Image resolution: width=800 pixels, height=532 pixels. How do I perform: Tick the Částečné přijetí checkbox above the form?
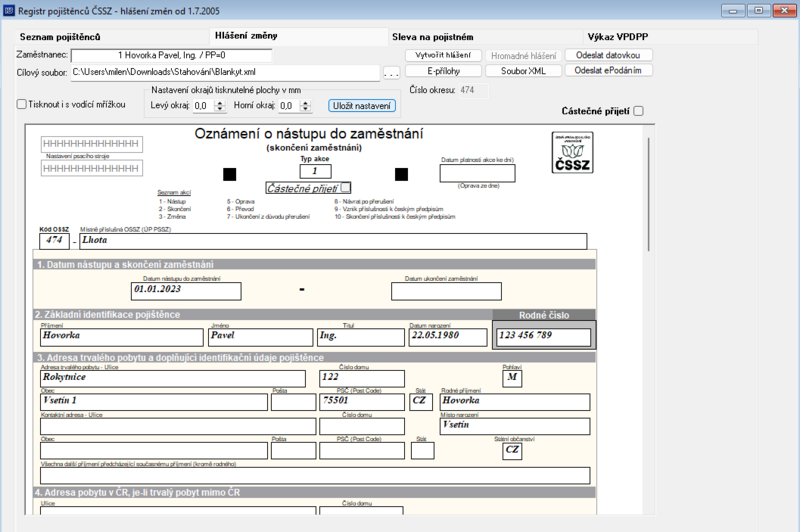point(638,111)
